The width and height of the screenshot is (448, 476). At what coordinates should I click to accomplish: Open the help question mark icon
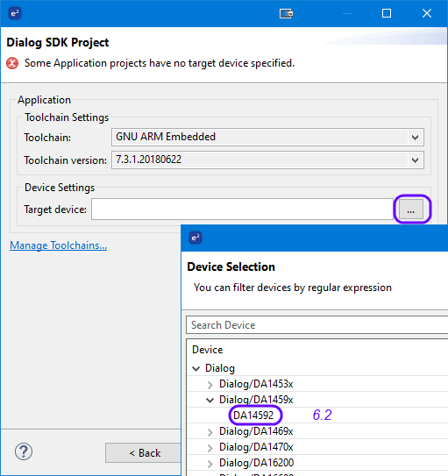coord(24,451)
